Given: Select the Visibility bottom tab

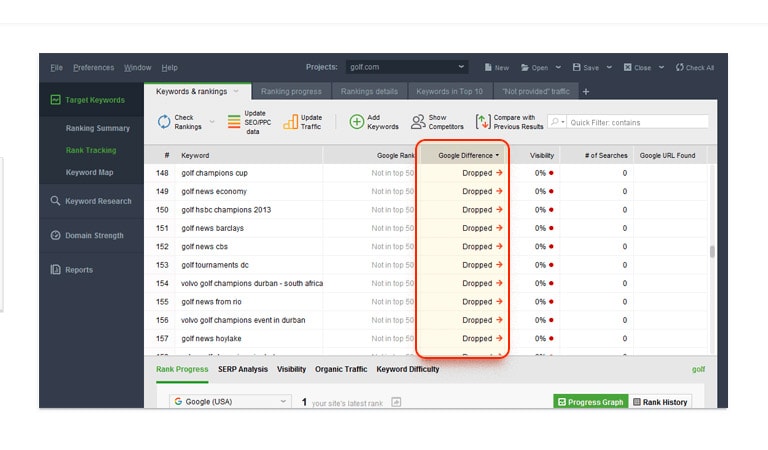Looking at the screenshot, I should 291,369.
